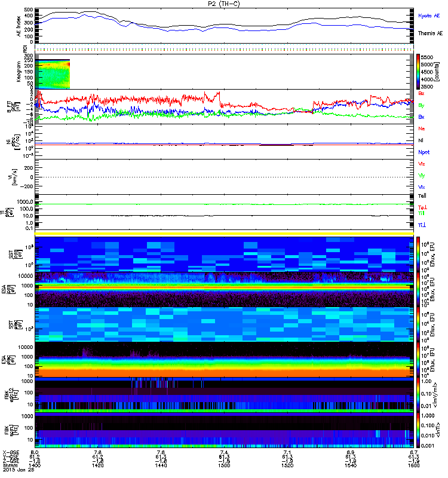The height and width of the screenshot is (478, 448).
Task: Click the '1540' time tick label
Action: [351, 465]
